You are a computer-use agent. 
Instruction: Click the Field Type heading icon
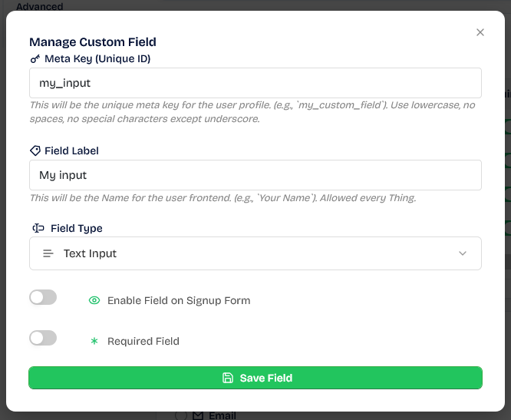(x=38, y=228)
